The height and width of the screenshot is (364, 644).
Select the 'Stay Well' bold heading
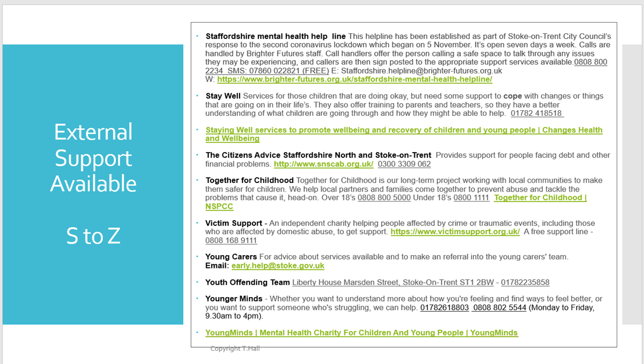223,96
